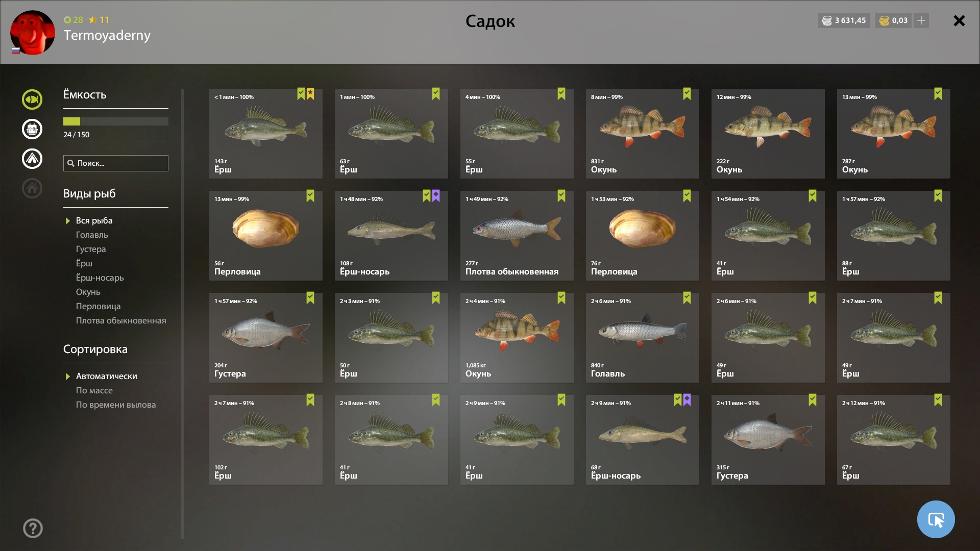Filter fish list by Голавль
The image size is (980, 551).
coord(92,235)
